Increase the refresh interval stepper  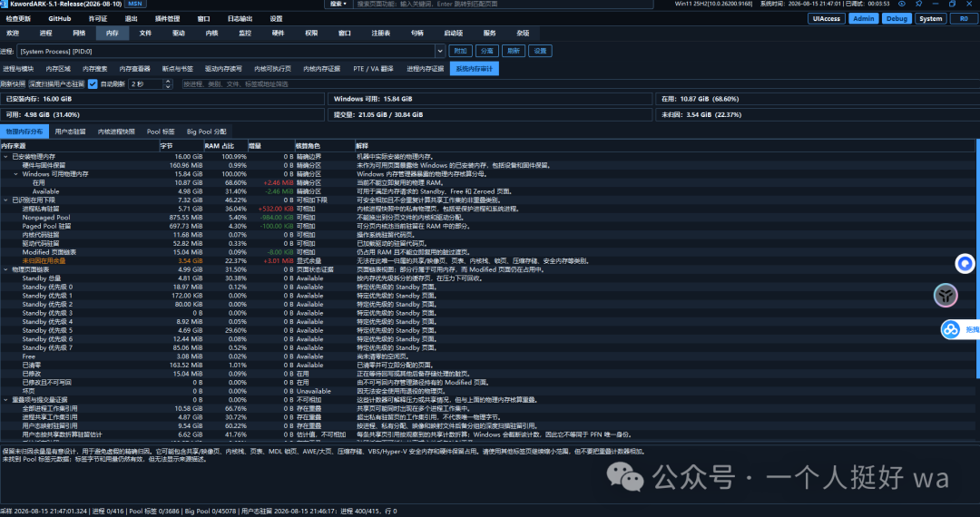[x=168, y=81]
